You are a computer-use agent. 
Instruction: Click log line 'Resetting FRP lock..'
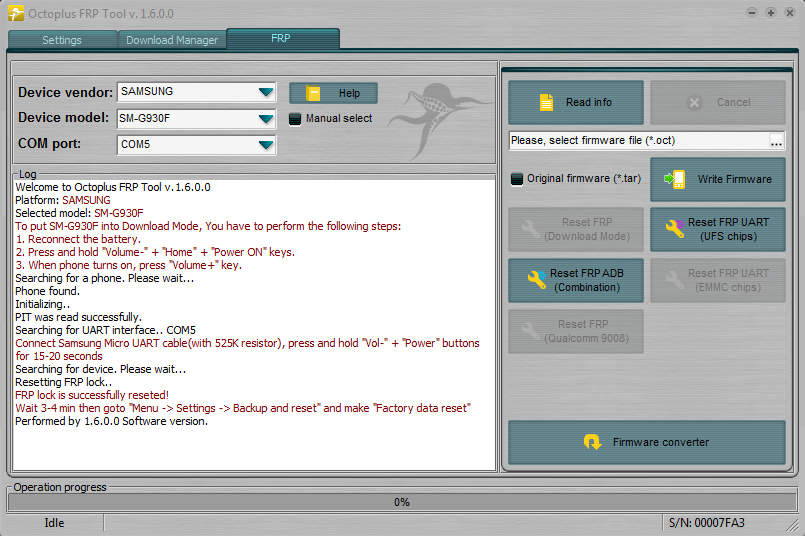click(64, 382)
